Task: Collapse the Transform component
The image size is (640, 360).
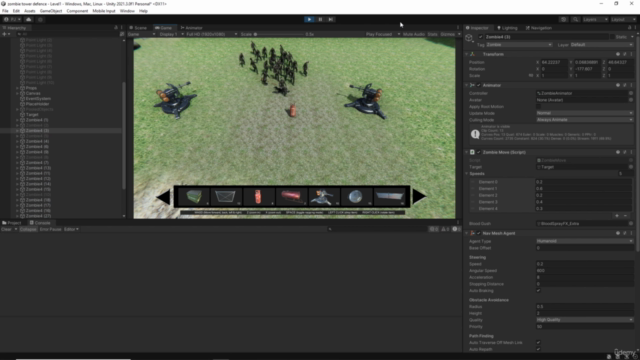Action: (x=467, y=54)
